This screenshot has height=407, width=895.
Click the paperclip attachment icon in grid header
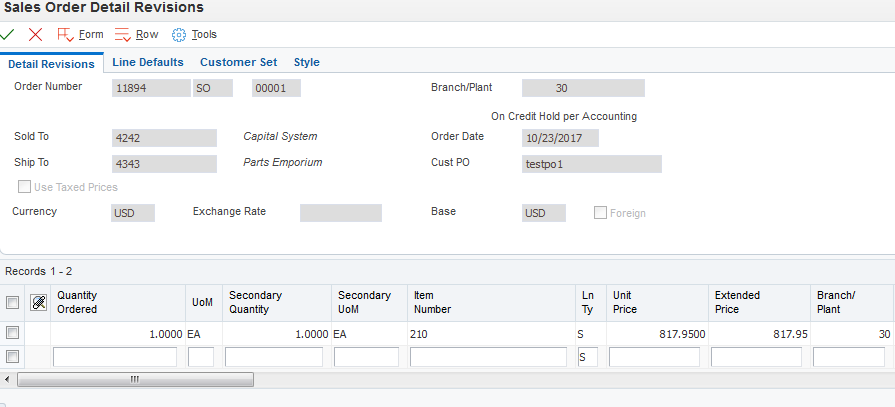tap(39, 303)
